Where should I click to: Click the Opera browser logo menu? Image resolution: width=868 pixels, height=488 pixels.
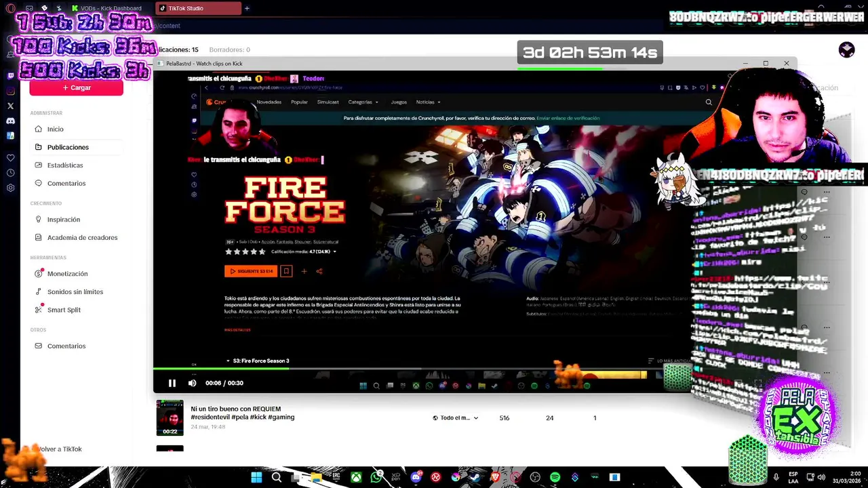[10, 8]
